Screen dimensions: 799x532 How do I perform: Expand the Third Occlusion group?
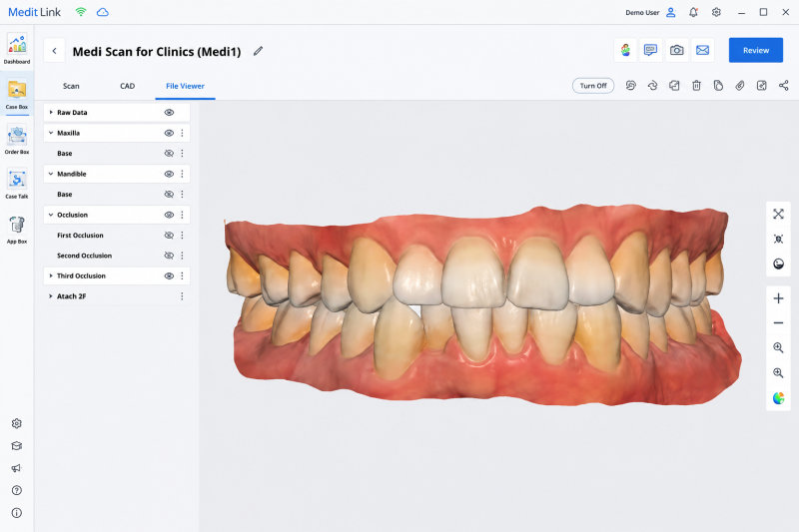click(x=51, y=275)
